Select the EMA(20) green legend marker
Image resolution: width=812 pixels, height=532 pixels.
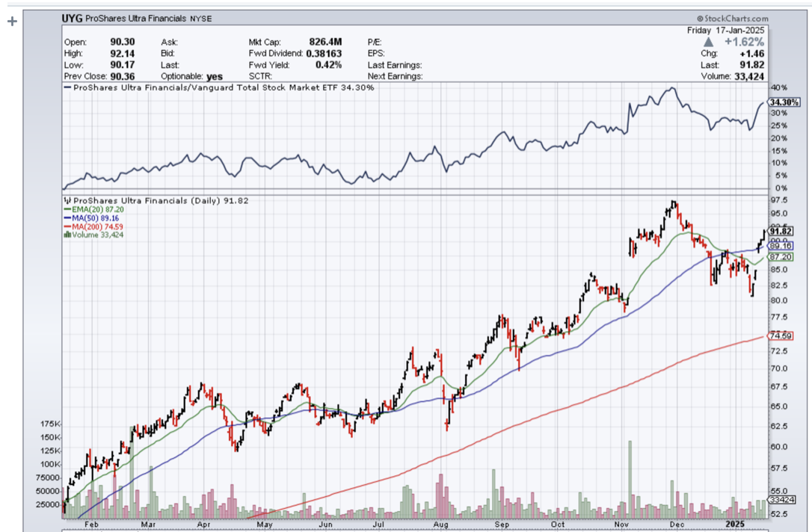pyautogui.click(x=67, y=211)
